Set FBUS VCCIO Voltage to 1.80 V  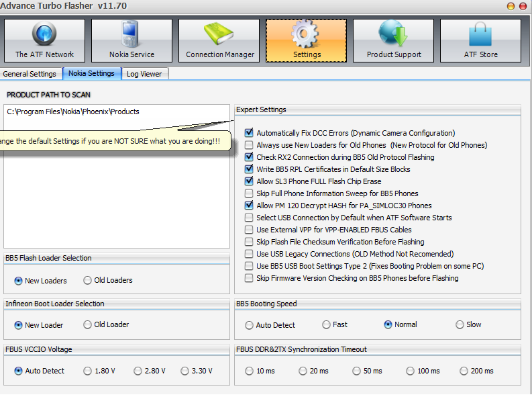tap(87, 371)
